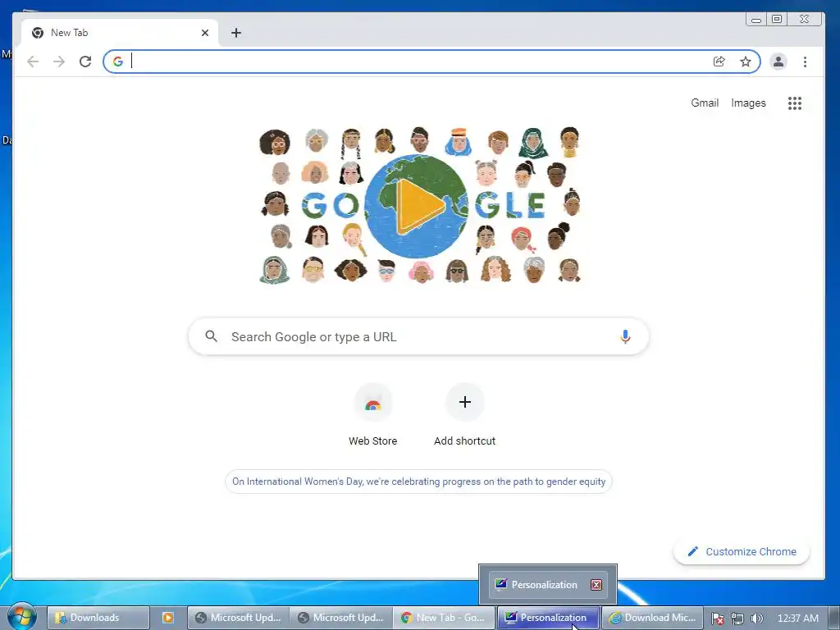Switch to second Microsoft Upd... taskbar item
The height and width of the screenshot is (630, 840).
[340, 618]
